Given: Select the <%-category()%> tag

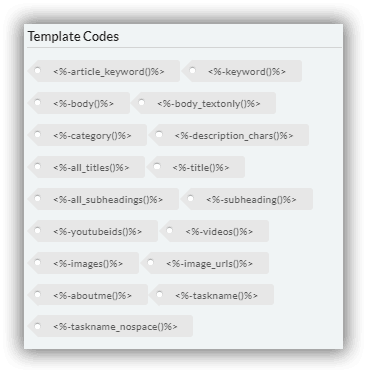Looking at the screenshot, I should coord(87,135).
